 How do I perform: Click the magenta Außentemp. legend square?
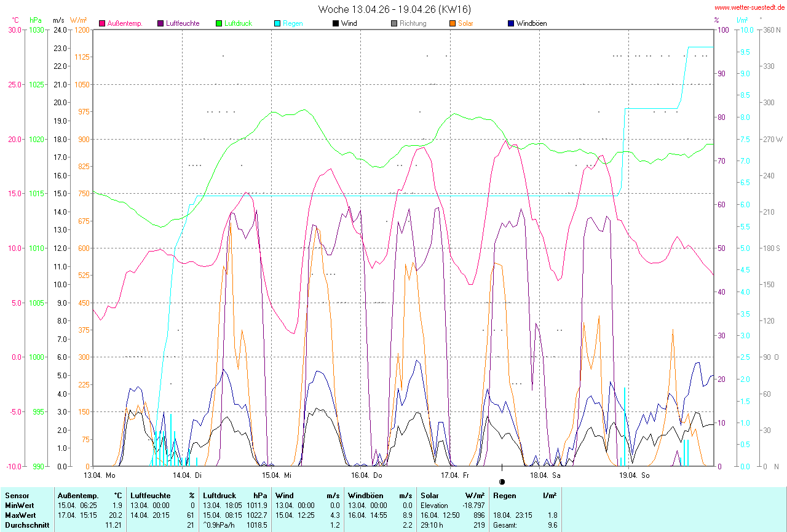(102, 24)
